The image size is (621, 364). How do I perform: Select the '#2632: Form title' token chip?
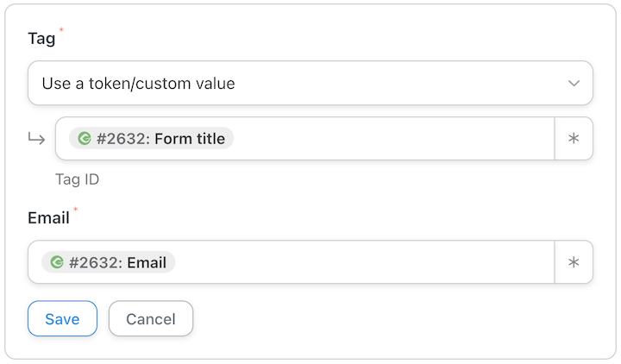pyautogui.click(x=151, y=138)
